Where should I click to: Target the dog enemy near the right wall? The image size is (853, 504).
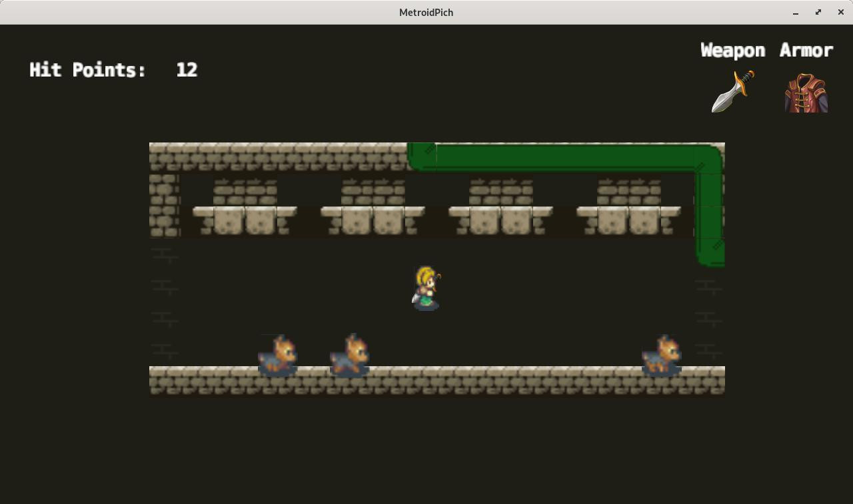(661, 356)
